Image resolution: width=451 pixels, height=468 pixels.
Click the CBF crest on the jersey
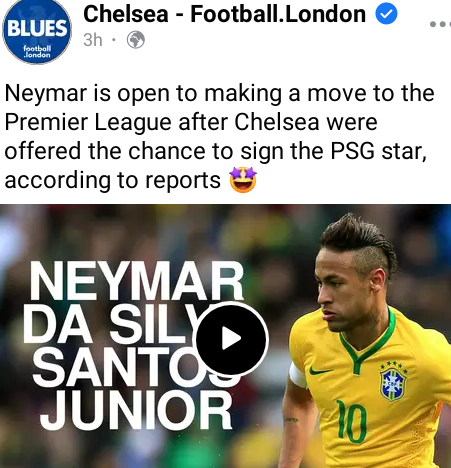click(x=394, y=381)
